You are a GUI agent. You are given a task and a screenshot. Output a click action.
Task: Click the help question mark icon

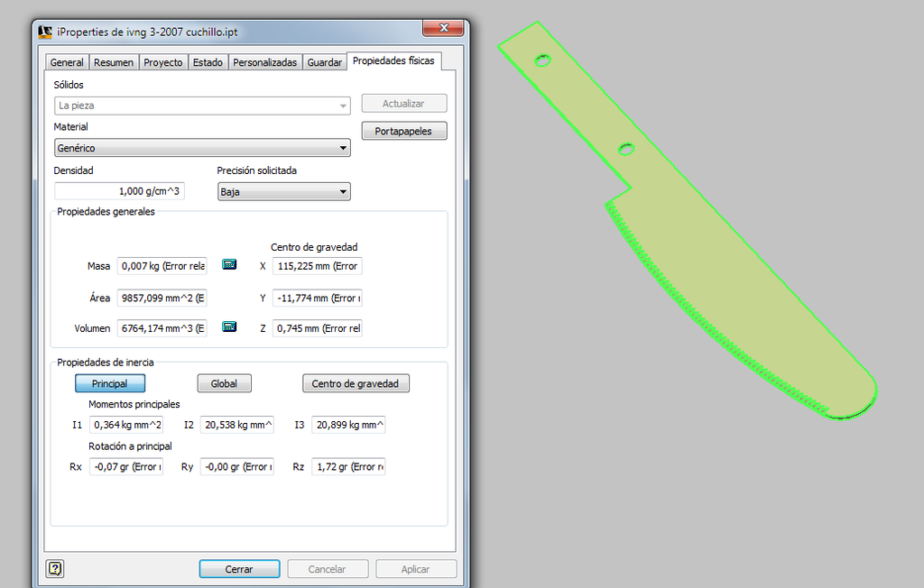(55, 568)
